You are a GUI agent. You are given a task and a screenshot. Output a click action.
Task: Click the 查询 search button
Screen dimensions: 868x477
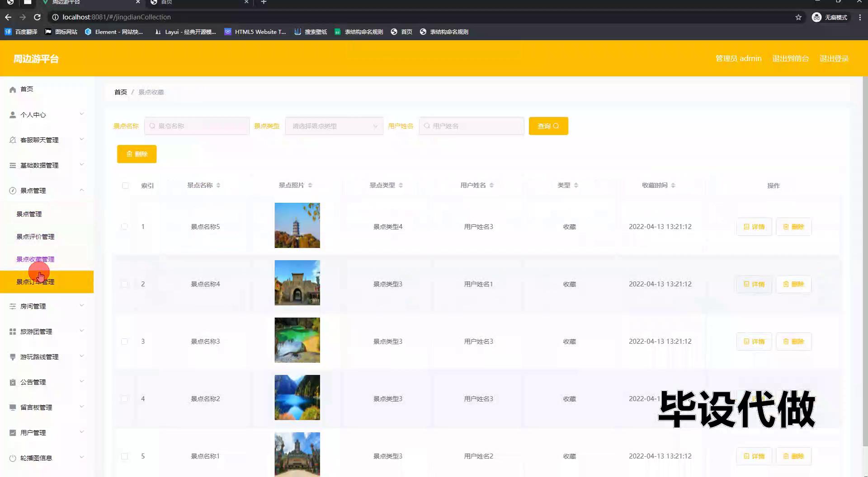tap(548, 126)
